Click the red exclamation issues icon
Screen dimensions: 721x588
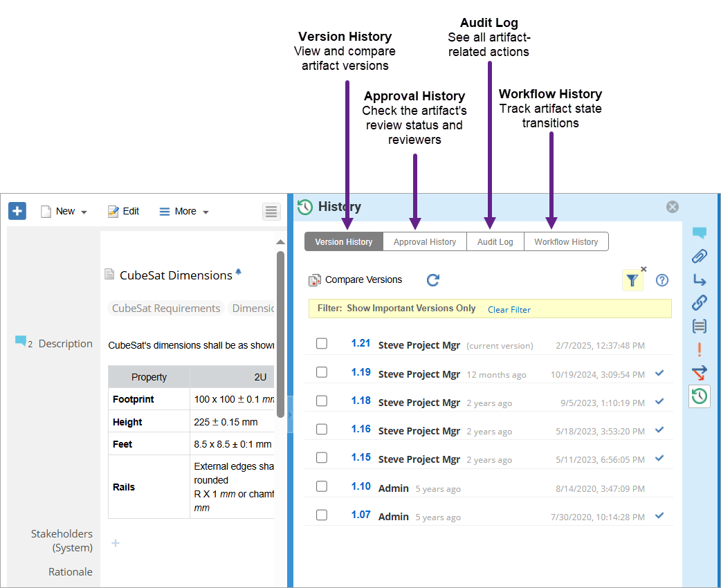tap(700, 349)
